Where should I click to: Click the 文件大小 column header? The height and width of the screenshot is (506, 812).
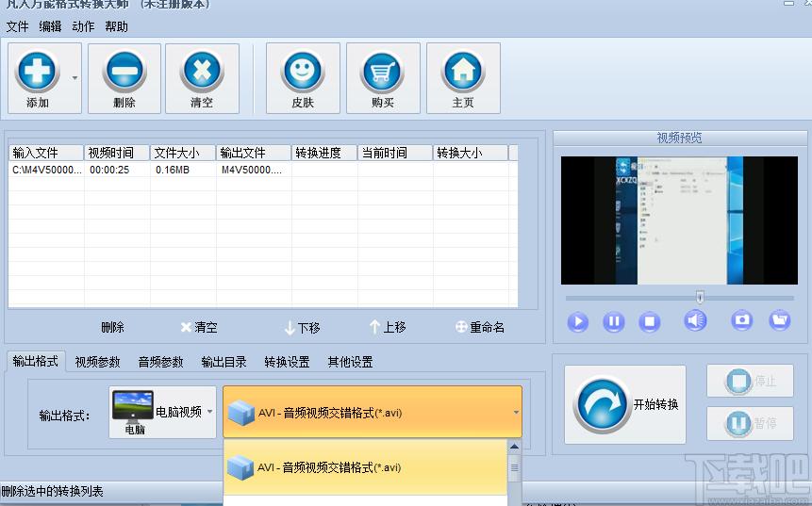coord(183,153)
